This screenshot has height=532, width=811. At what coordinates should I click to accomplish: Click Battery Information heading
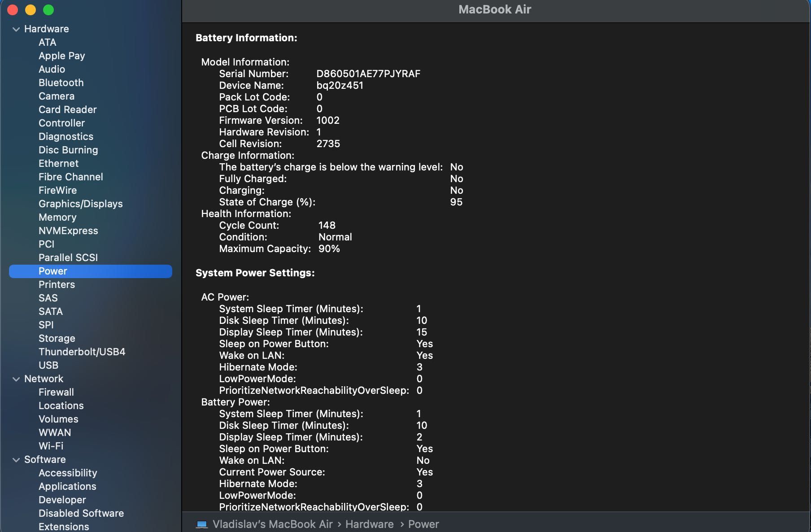246,38
